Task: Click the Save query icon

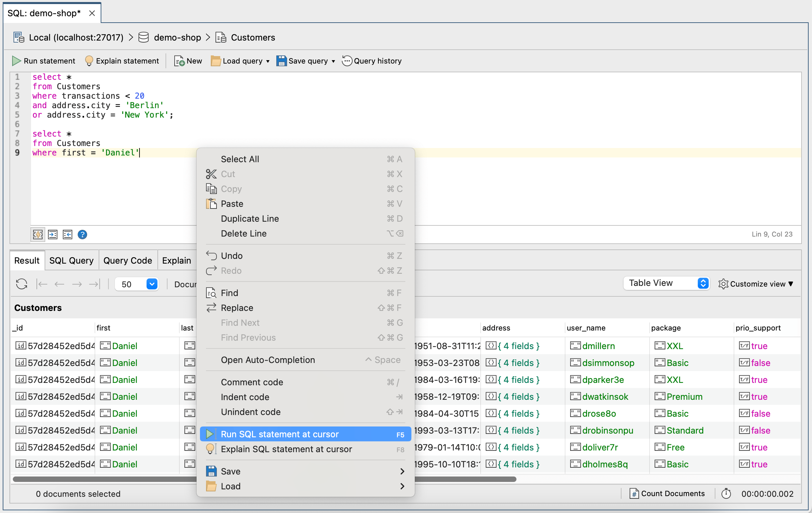Action: click(282, 61)
